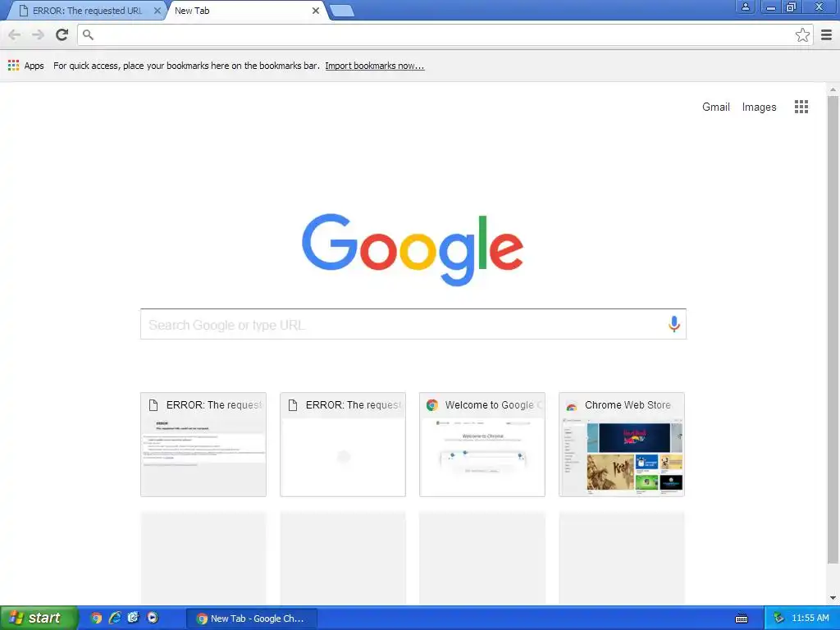This screenshot has width=840, height=630.
Task: Close the ERROR tab
Action: coord(157,11)
